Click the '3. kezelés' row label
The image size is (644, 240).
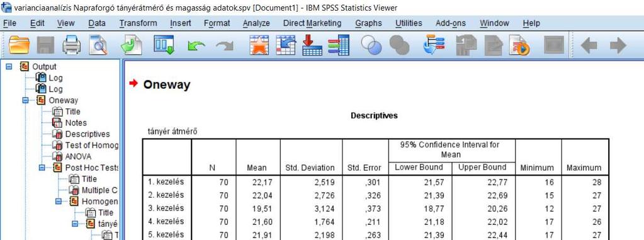pyautogui.click(x=166, y=208)
